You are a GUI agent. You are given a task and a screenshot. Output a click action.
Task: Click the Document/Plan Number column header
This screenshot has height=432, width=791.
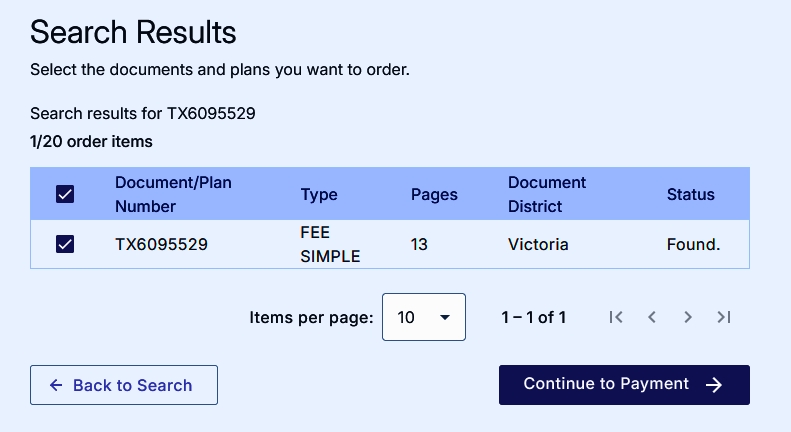click(x=173, y=194)
